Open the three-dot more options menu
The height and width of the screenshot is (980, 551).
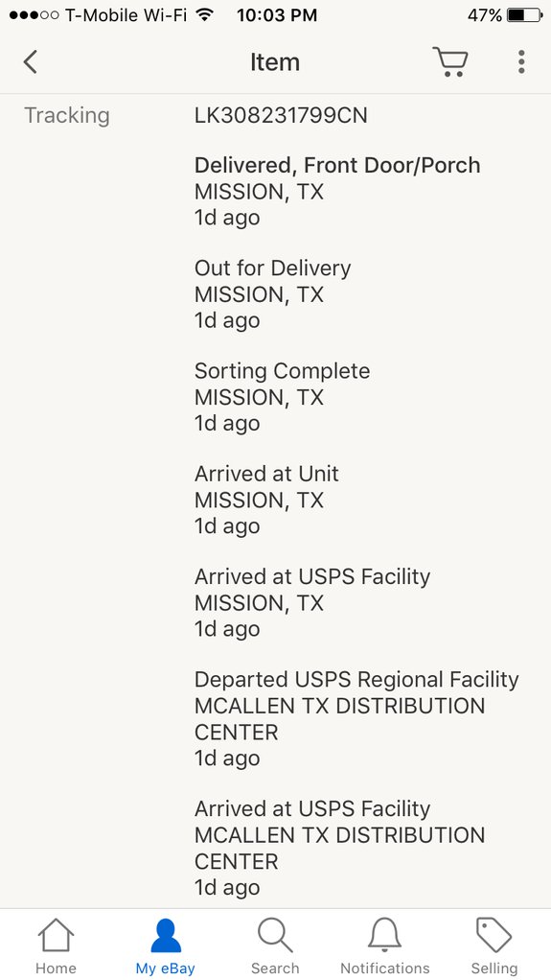521,62
